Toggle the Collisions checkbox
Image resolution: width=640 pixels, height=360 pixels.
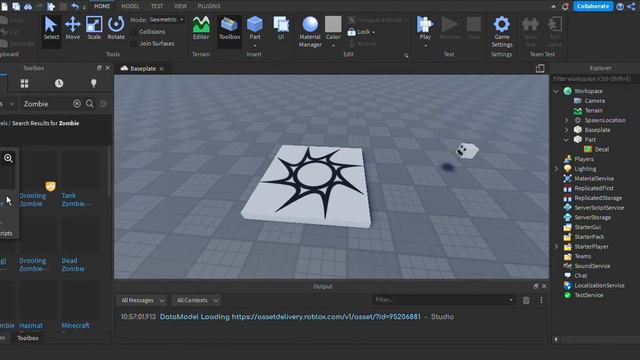134,32
